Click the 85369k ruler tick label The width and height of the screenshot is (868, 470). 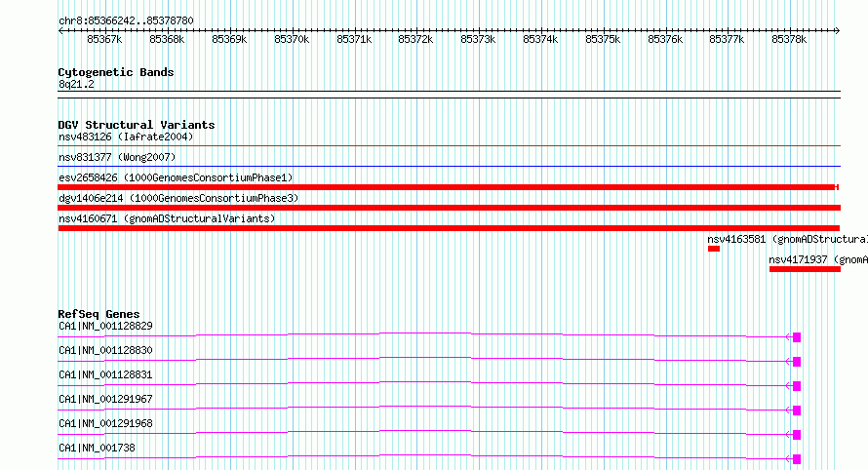click(x=229, y=39)
